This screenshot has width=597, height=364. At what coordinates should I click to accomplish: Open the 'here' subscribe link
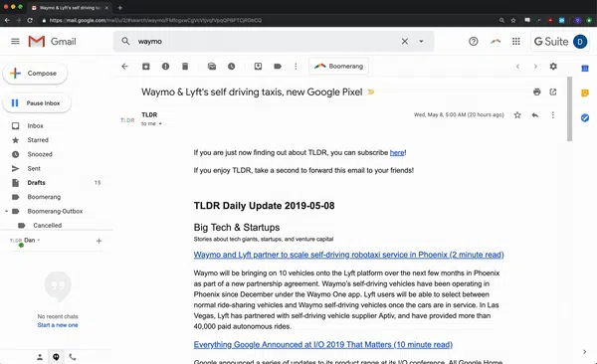point(397,152)
